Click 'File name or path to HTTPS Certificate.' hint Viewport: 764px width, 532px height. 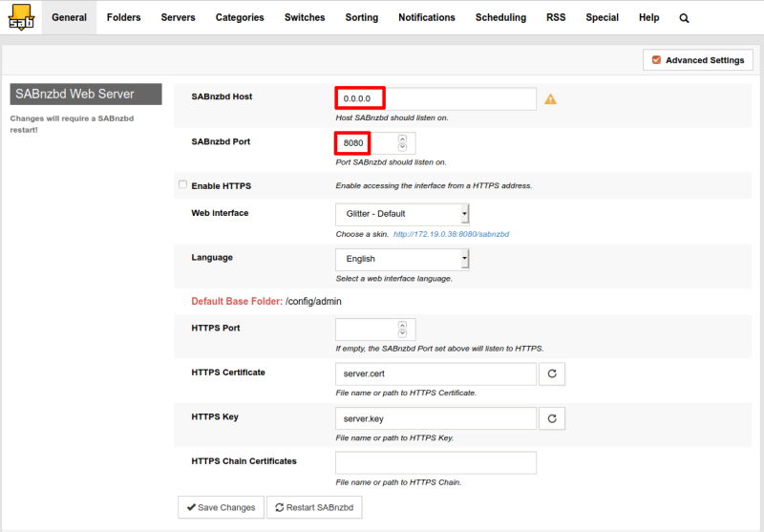[406, 393]
